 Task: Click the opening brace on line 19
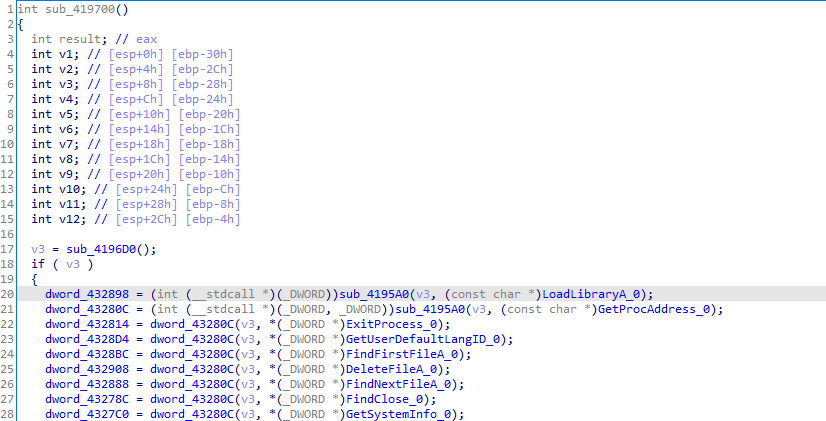(35, 279)
